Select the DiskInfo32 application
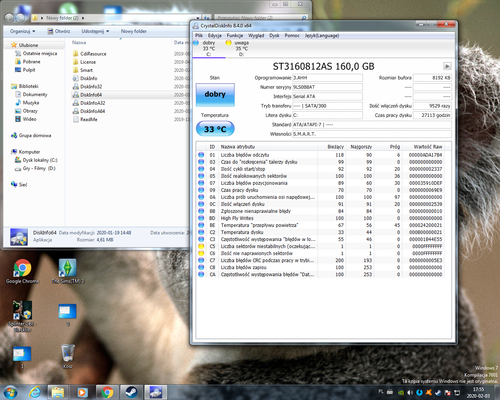Image resolution: width=500 pixels, height=400 pixels. (x=88, y=86)
